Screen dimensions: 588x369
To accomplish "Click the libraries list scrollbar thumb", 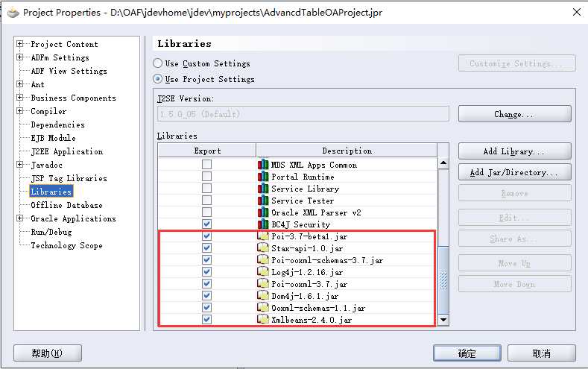I will [443, 280].
